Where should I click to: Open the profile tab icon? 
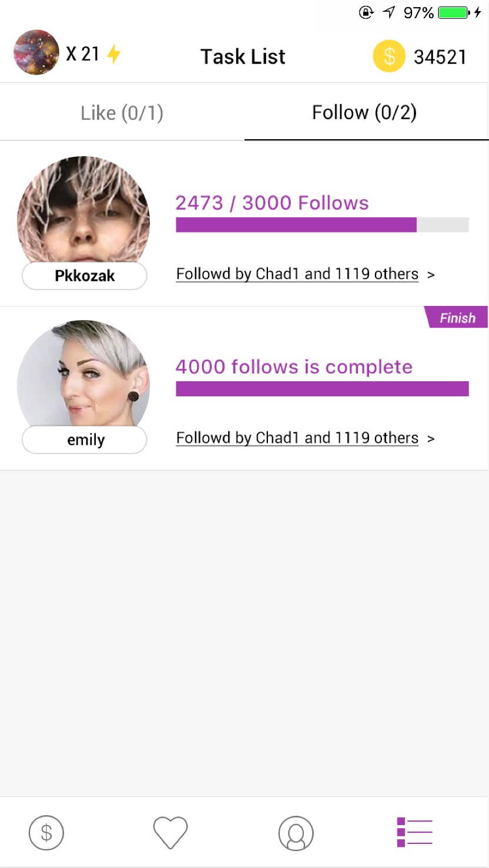point(296,833)
